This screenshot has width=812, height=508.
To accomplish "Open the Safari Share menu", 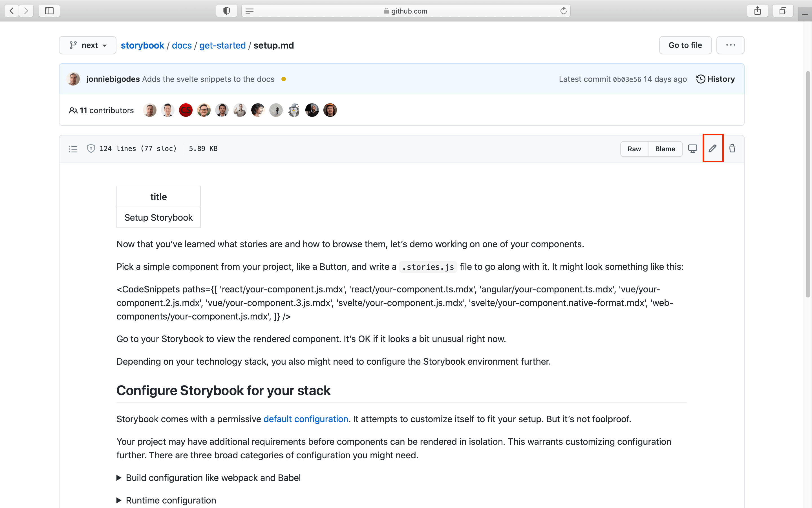I will coord(758,11).
